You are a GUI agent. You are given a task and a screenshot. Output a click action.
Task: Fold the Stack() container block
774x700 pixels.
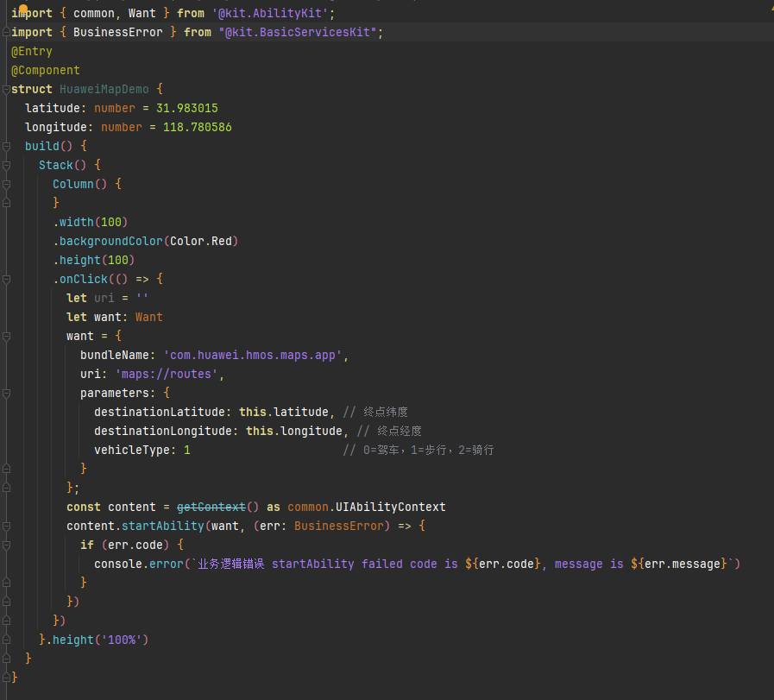[5, 166]
